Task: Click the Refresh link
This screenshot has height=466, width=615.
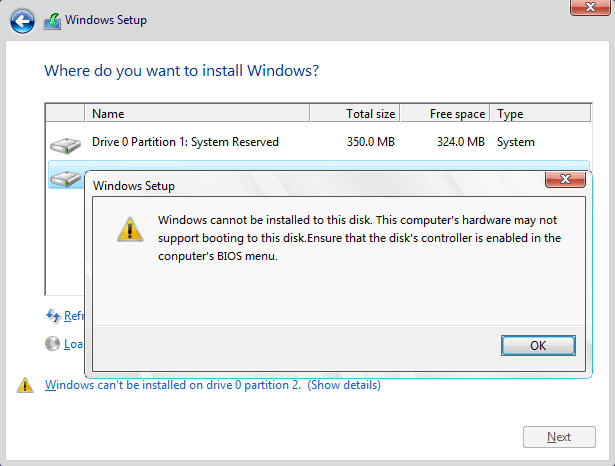Action: (74, 316)
